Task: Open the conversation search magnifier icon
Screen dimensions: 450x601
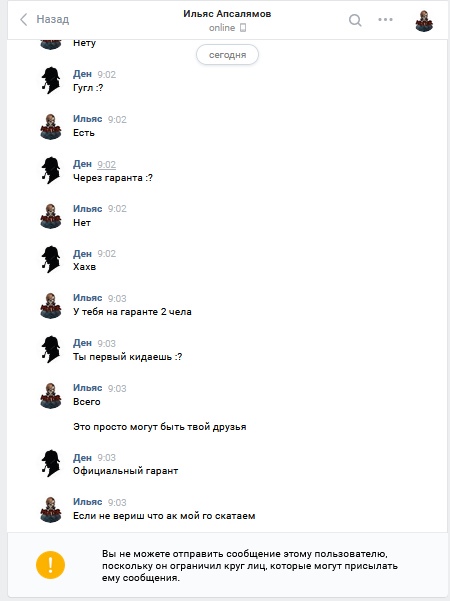Action: [355, 20]
